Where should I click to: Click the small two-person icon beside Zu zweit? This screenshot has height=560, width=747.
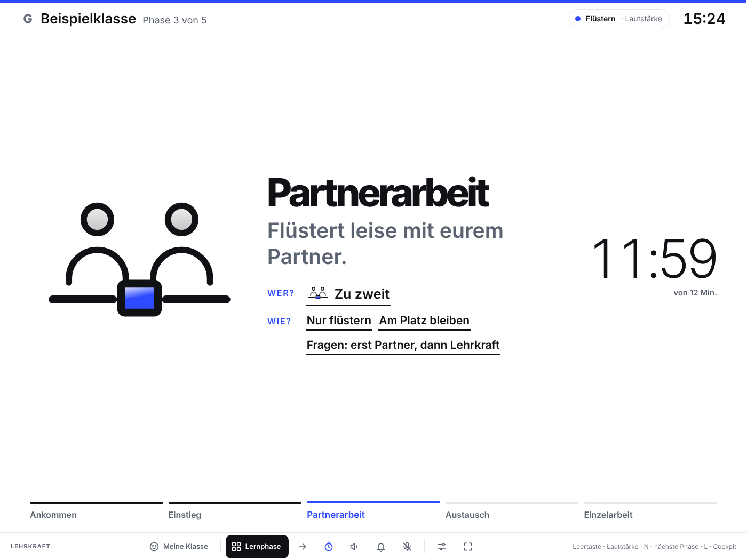click(x=318, y=293)
